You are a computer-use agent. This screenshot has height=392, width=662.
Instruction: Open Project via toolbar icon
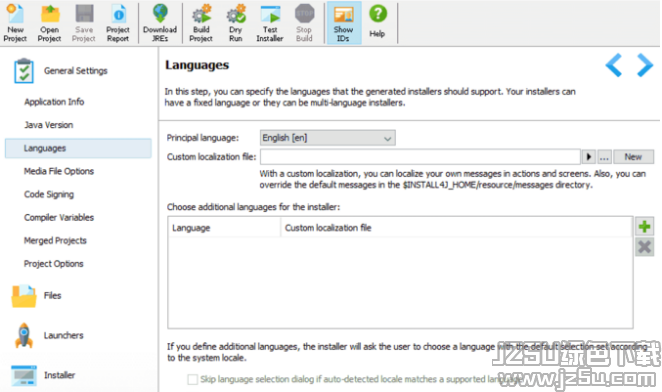click(x=49, y=23)
